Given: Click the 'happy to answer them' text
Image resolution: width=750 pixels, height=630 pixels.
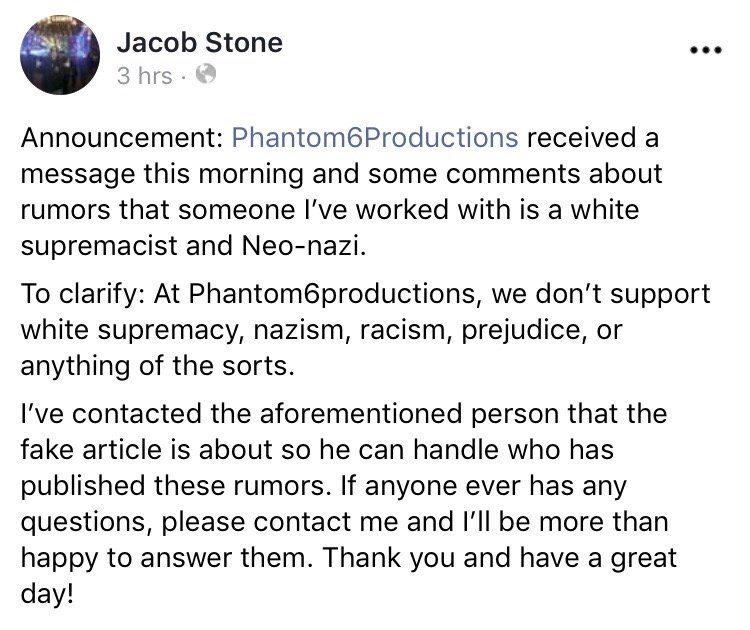Looking at the screenshot, I should (x=166, y=558).
